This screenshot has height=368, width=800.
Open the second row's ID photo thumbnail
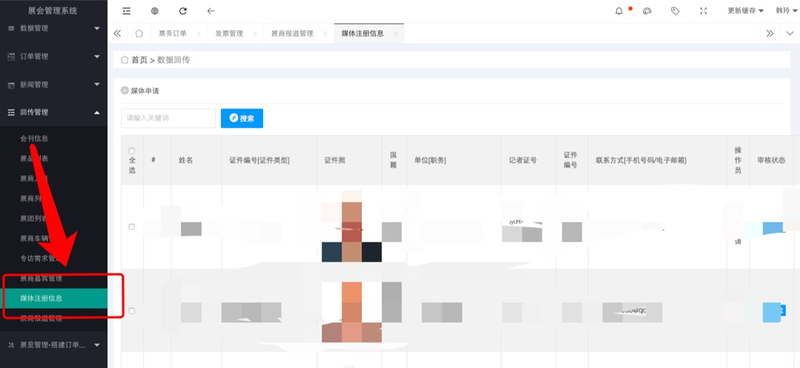(x=352, y=311)
